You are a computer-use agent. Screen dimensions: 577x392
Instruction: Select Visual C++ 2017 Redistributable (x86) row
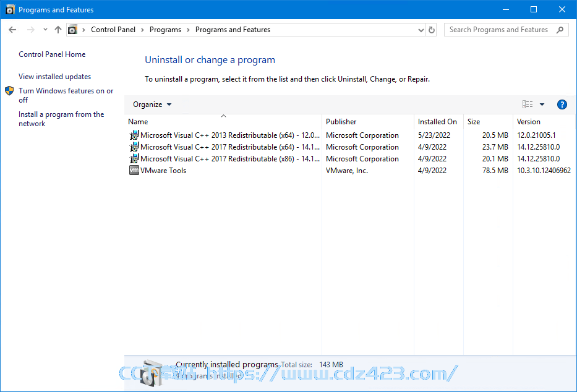(350, 159)
